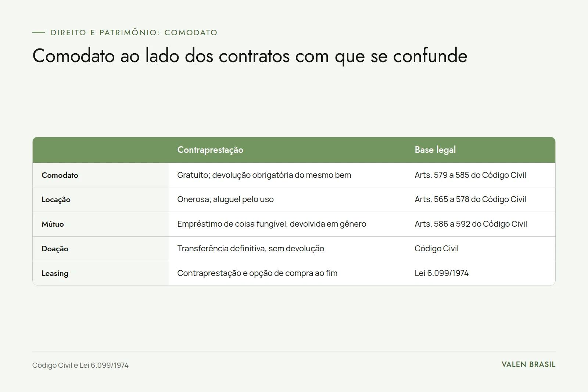Select the 'Doação' row label
The width and height of the screenshot is (588, 392).
click(x=55, y=249)
